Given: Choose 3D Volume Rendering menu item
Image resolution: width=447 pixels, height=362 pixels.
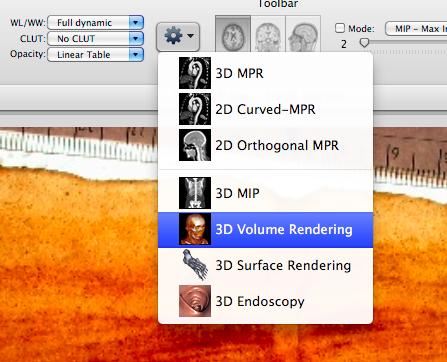Looking at the screenshot, I should [265, 230].
